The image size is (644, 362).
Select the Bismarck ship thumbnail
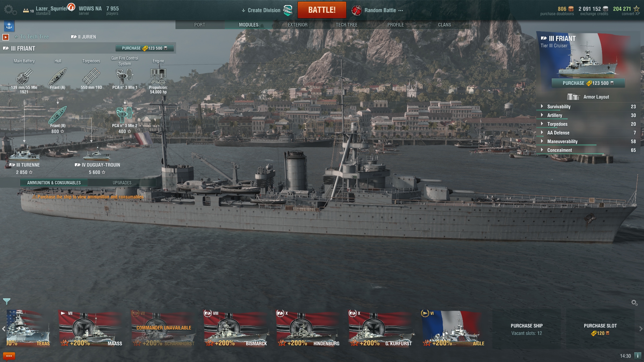point(236,328)
